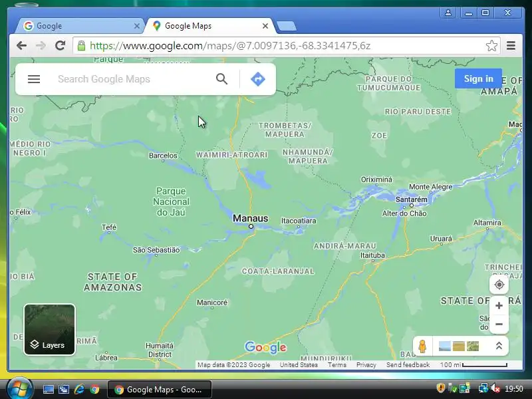Screen dimensions: 532x399
Task: Click the Parque Nacional do Jaú label
Action: tap(171, 201)
